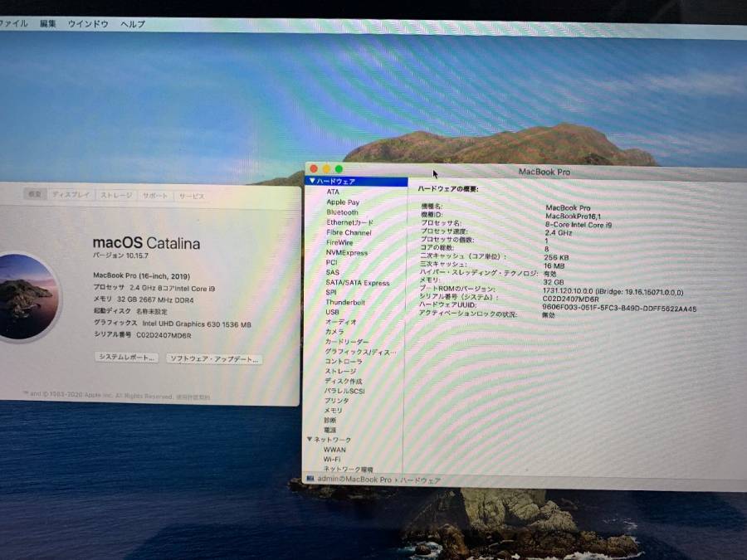
Task: Click MacBook Pro (16-inch, 2019) text
Action: click(x=141, y=275)
